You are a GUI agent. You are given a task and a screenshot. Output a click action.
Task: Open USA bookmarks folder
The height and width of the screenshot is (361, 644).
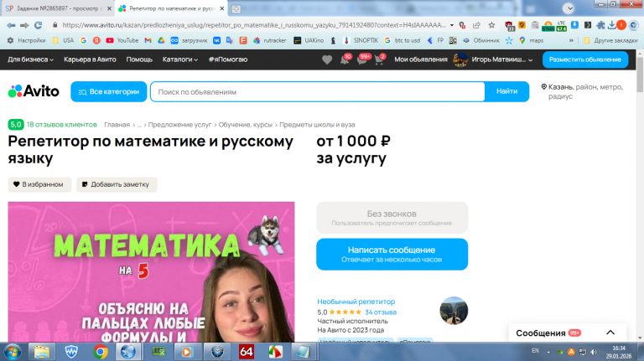pos(63,40)
